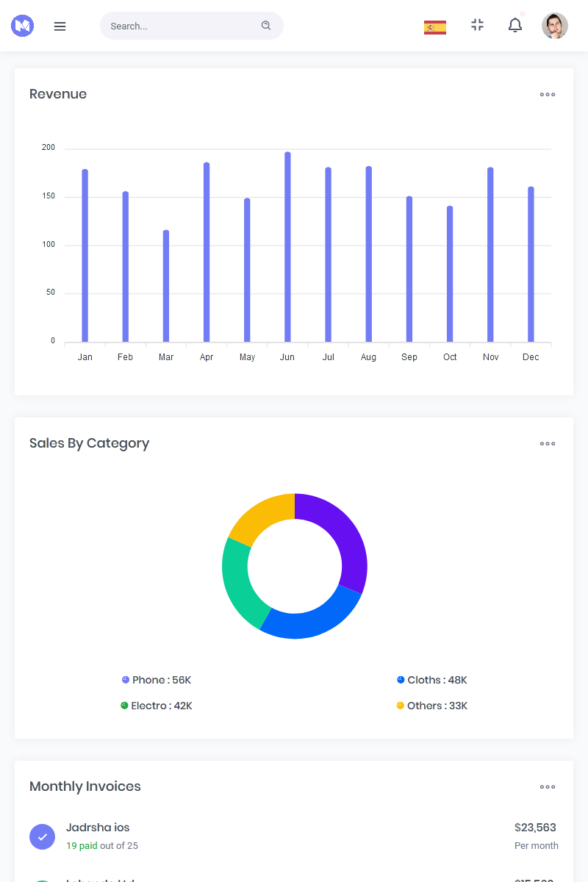588x882 pixels.
Task: Click the search magnifier icon
Action: 266,26
